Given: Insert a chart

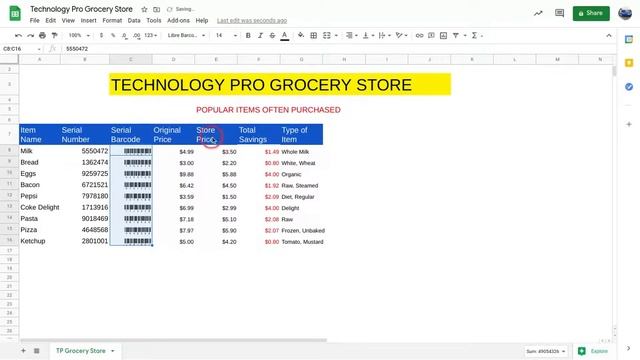Looking at the screenshot, I should click(444, 36).
